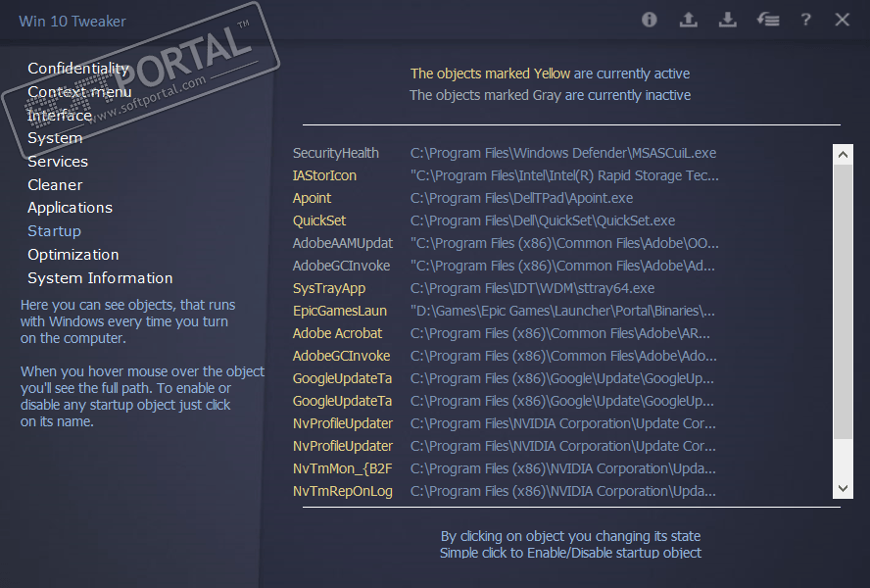The width and height of the screenshot is (870, 588).
Task: Toggle the NvTmRepOnLog startup object
Action: [x=342, y=491]
